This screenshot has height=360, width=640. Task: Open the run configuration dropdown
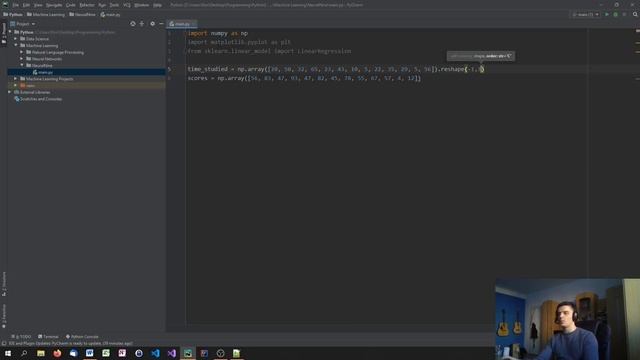coord(585,14)
